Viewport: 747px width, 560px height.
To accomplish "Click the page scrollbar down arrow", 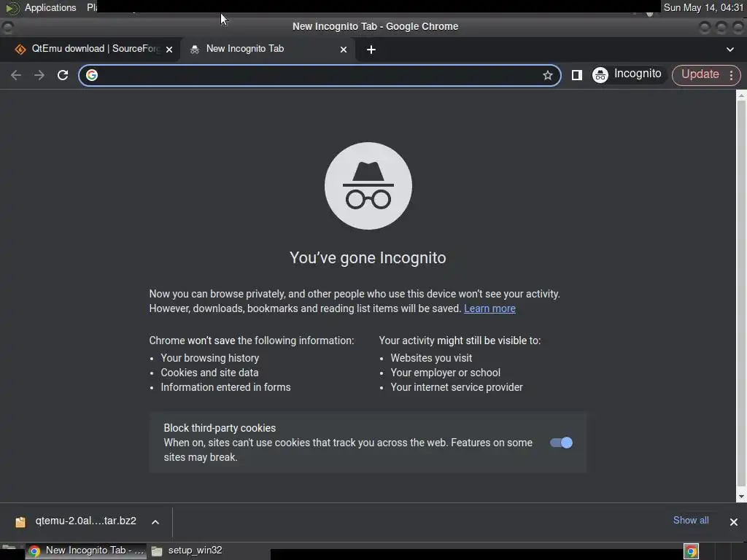I will [x=741, y=497].
